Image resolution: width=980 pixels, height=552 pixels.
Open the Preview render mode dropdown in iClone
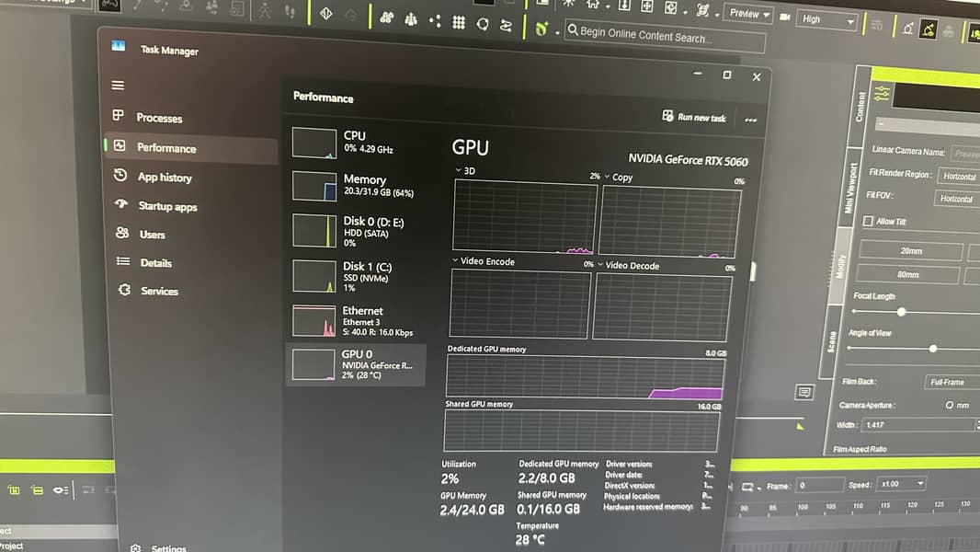coord(747,14)
